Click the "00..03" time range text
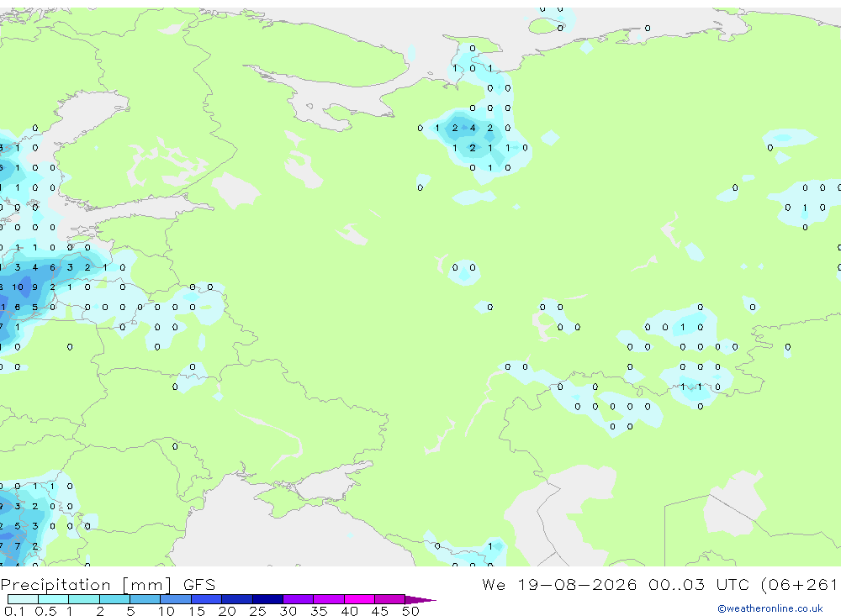Screen dimensions: 841x616 coord(676,584)
